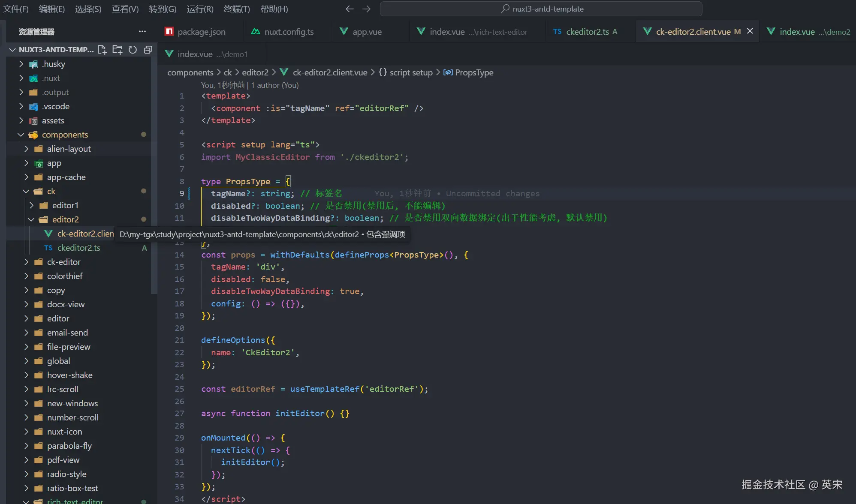This screenshot has width=856, height=504.
Task: Click the New File icon in explorer header
Action: tap(102, 50)
